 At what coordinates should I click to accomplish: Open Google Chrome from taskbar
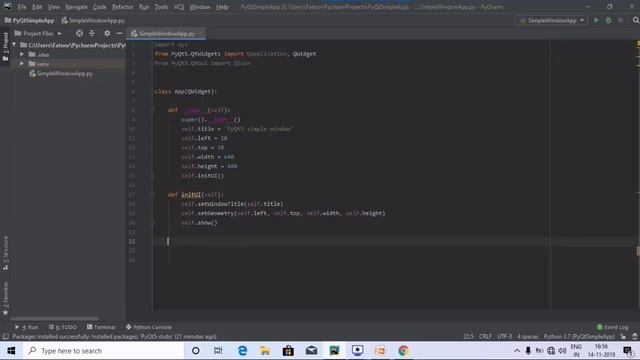pos(403,351)
